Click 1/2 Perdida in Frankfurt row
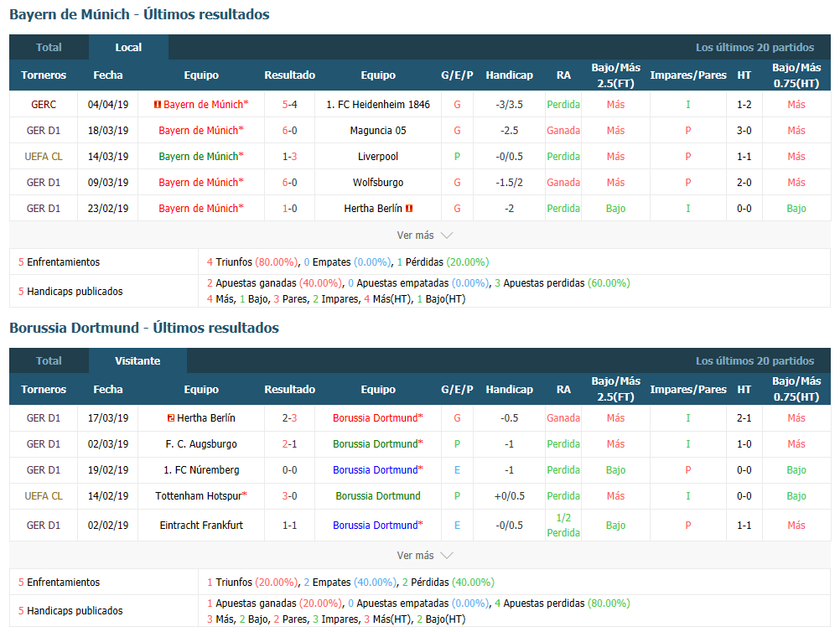This screenshot has height=632, width=840. (563, 525)
